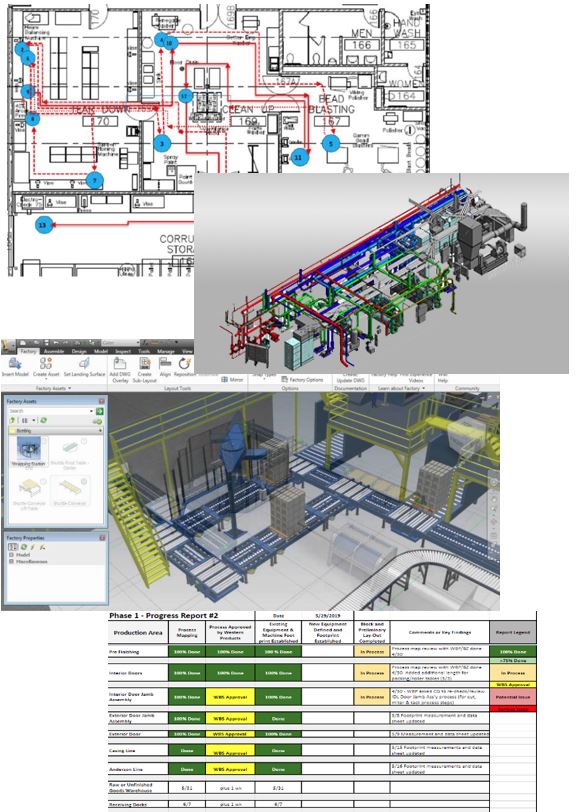Open Wiki Help in Community panel
The width and height of the screenshot is (581, 812).
[x=443, y=376]
